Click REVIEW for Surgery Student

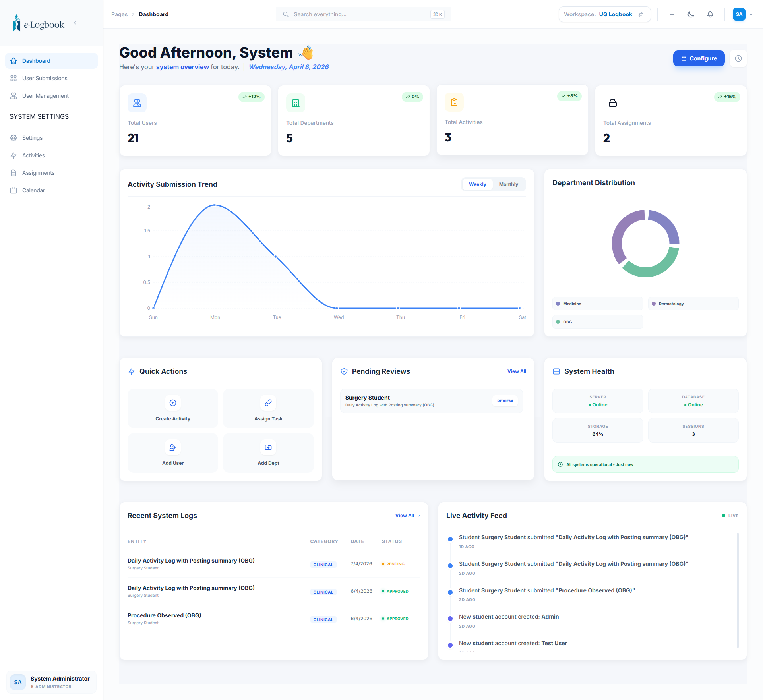[505, 401]
